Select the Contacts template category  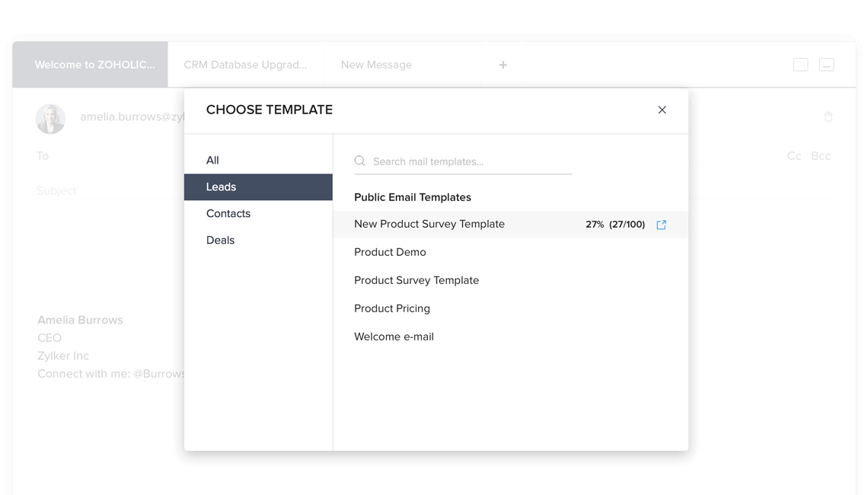(228, 213)
